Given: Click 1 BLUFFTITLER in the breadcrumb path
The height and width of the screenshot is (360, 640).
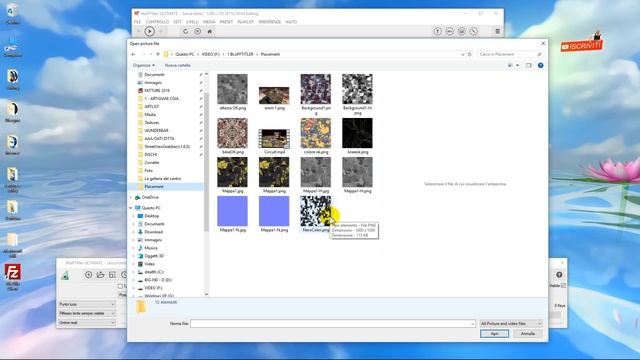Looking at the screenshot, I should click(x=240, y=54).
